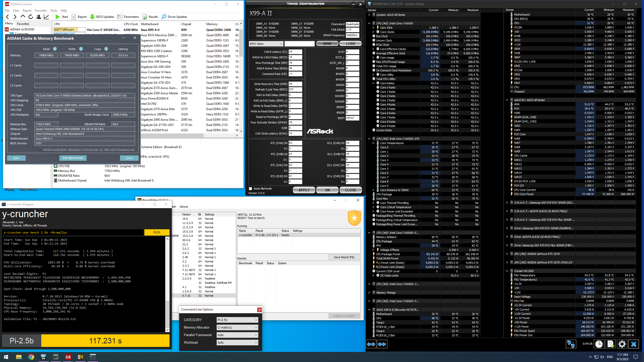Open the Memory Allocator dropdown
This screenshot has width=644, height=362.
coord(237,327)
